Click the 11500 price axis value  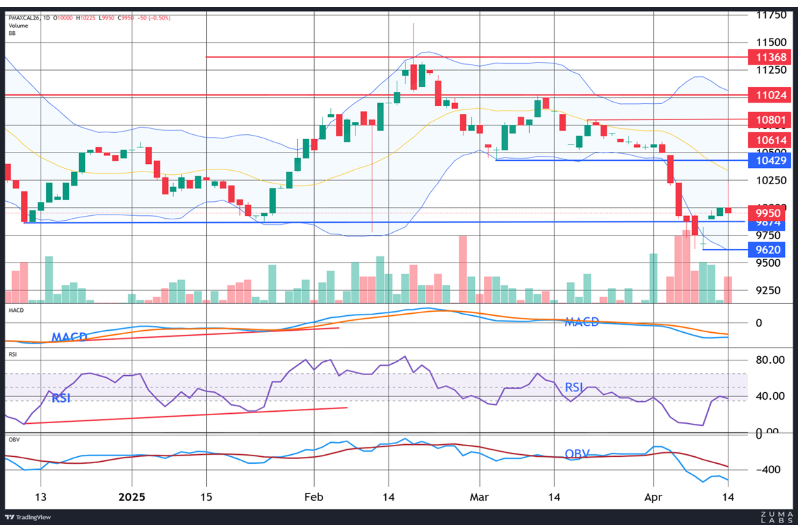pyautogui.click(x=771, y=42)
